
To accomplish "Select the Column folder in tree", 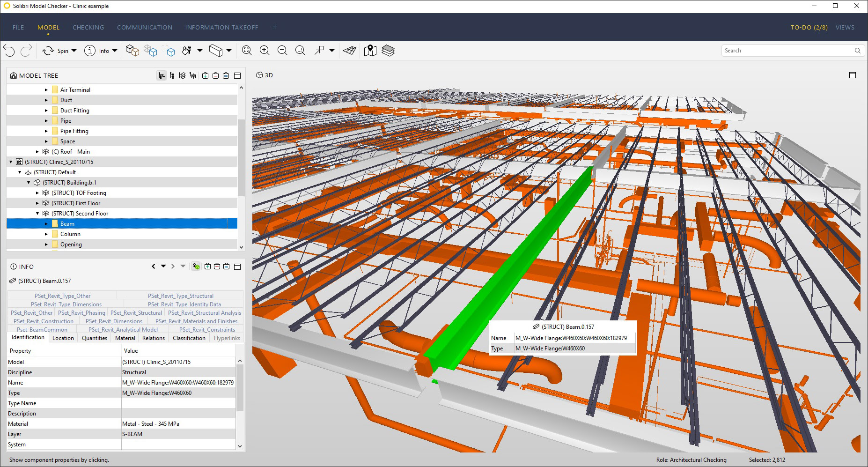I will coord(70,234).
